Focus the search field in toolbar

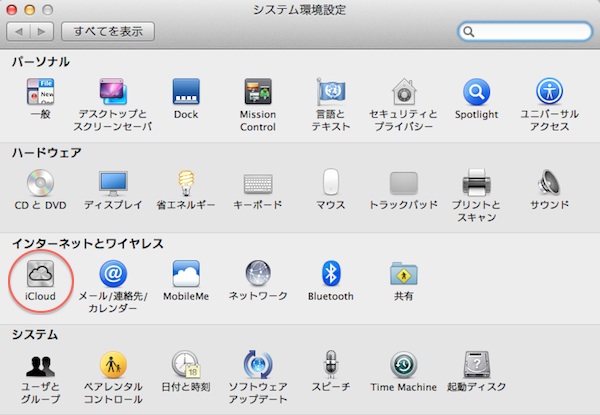pos(525,31)
